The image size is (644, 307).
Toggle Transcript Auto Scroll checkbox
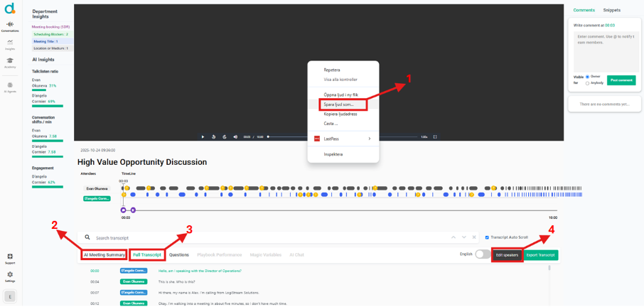[x=486, y=237]
